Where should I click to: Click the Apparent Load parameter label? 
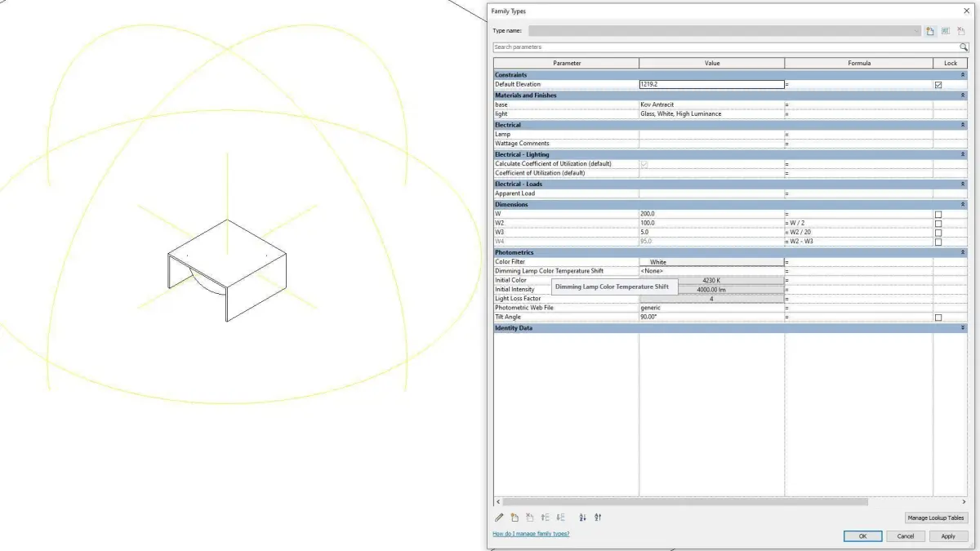[x=515, y=193]
